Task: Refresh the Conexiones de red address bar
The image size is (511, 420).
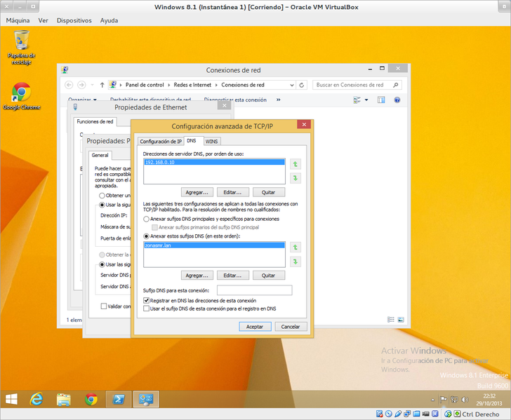Action: pos(302,85)
